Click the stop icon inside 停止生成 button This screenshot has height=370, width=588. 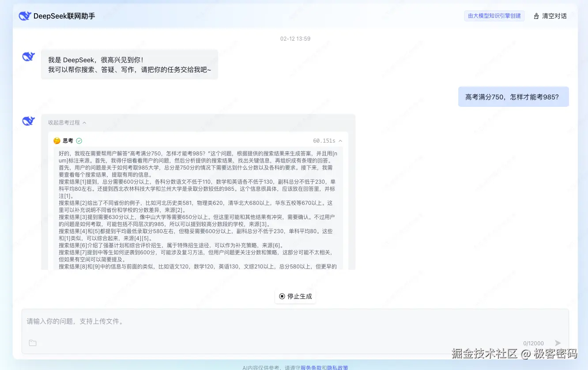(x=282, y=296)
